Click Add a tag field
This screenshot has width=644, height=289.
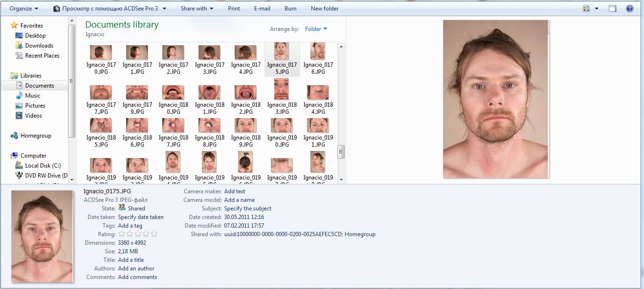click(130, 226)
